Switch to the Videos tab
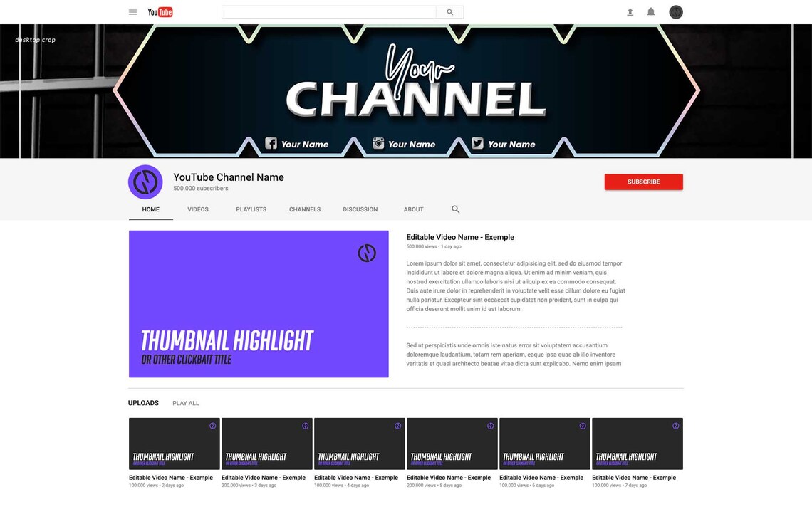 tap(197, 209)
